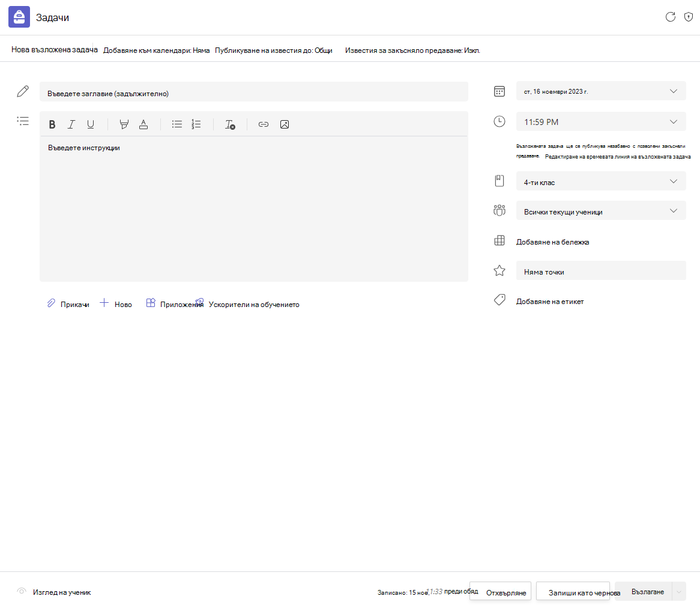
Task: Toggle underline formatting
Action: 90,124
